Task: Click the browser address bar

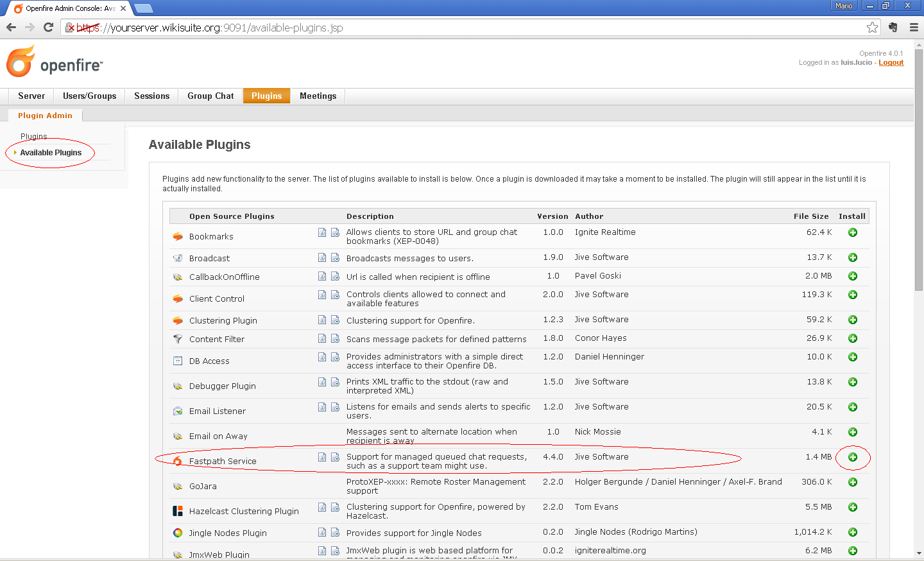Action: click(x=468, y=28)
